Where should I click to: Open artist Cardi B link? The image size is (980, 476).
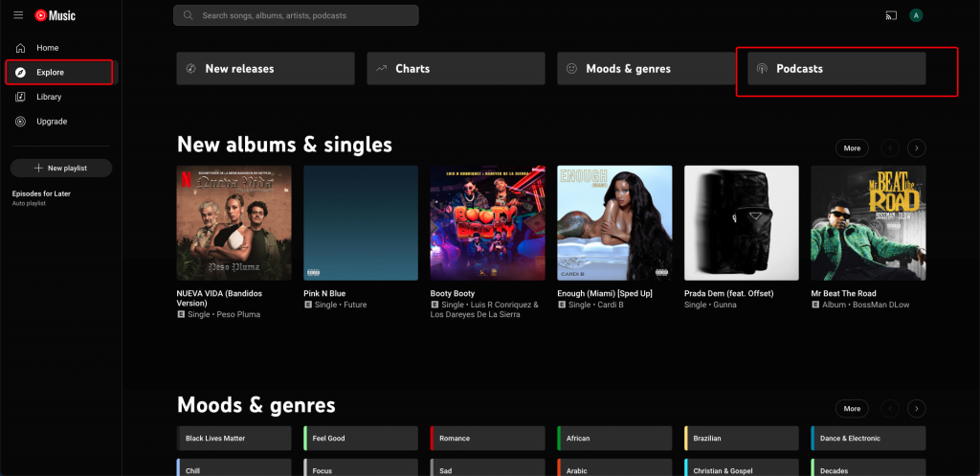point(610,305)
